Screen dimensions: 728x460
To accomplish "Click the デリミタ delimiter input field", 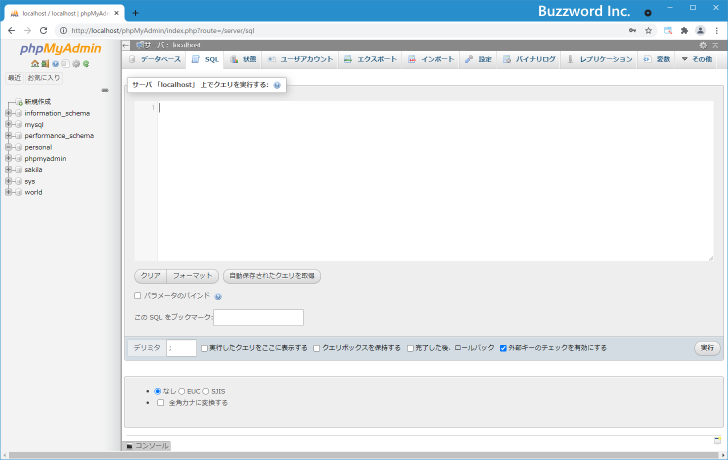I will [182, 348].
